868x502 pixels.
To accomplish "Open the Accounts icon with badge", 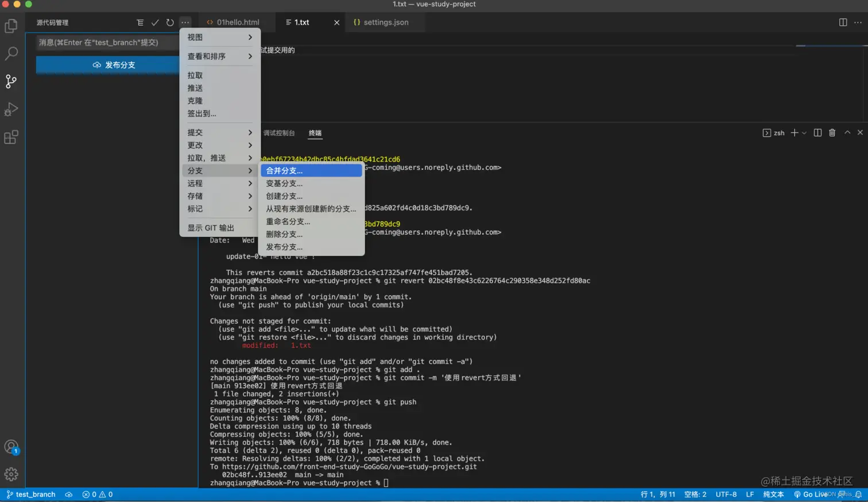I will click(x=11, y=447).
